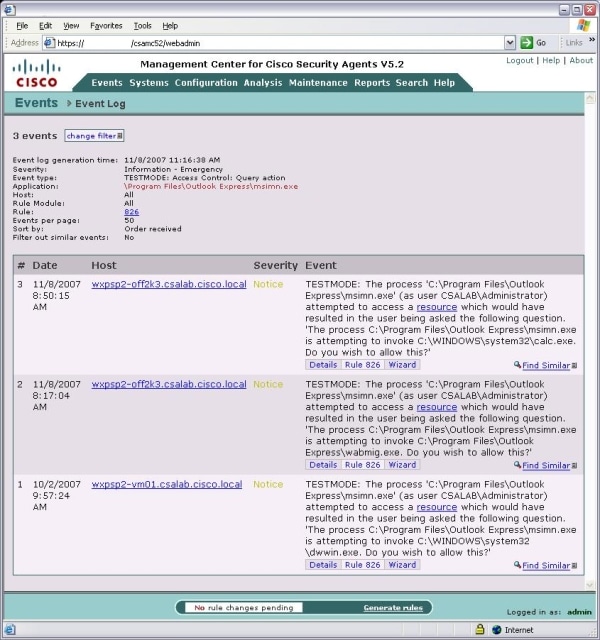Open the Search navigation tab

tap(411, 82)
